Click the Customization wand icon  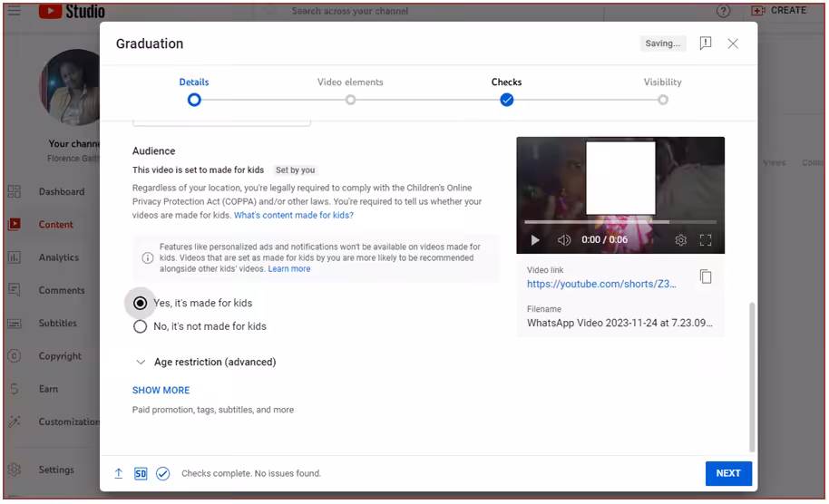tap(15, 422)
